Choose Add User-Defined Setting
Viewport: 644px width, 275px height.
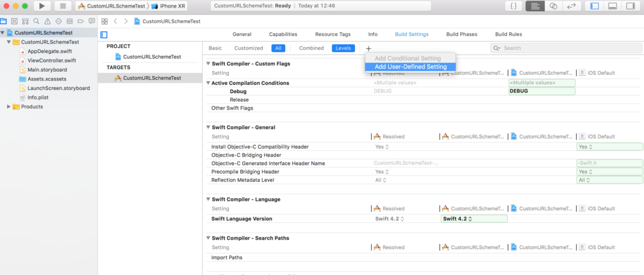pos(410,67)
